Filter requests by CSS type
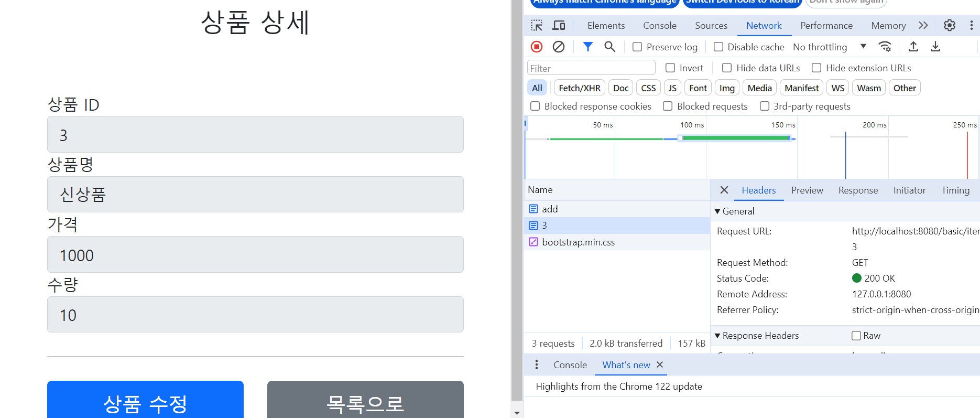 point(648,88)
